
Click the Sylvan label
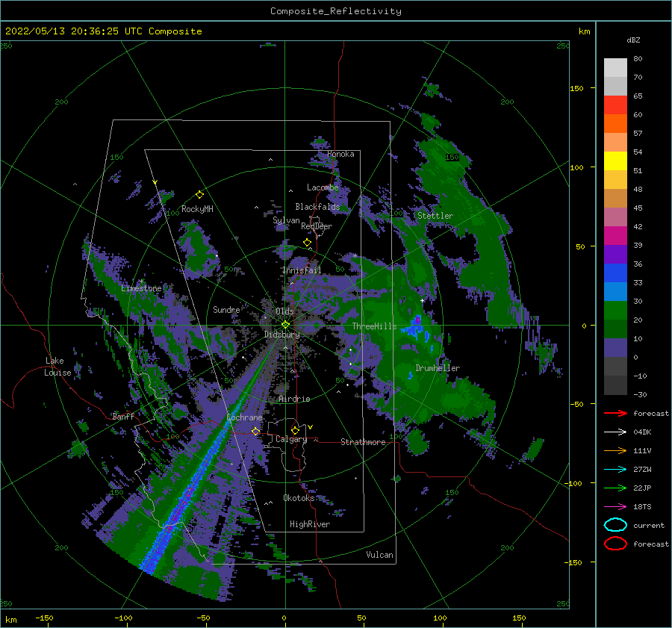[x=286, y=221]
